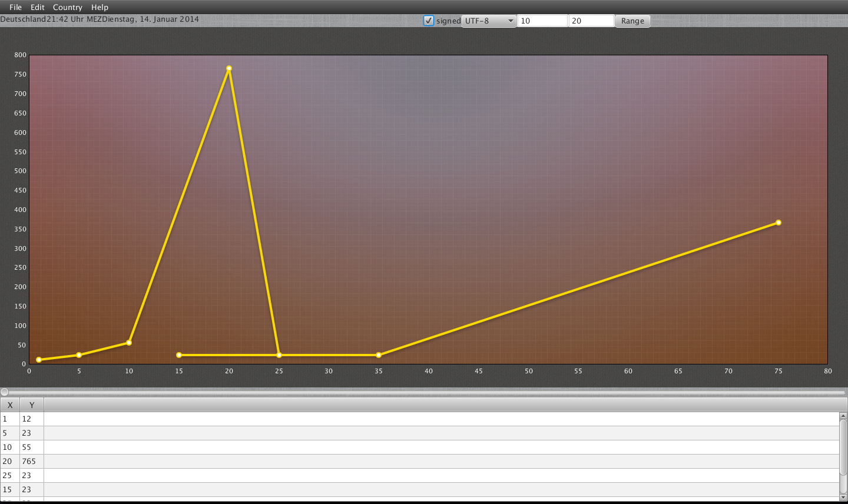
Task: Click the chart data point at x=1
Action: coord(39,360)
